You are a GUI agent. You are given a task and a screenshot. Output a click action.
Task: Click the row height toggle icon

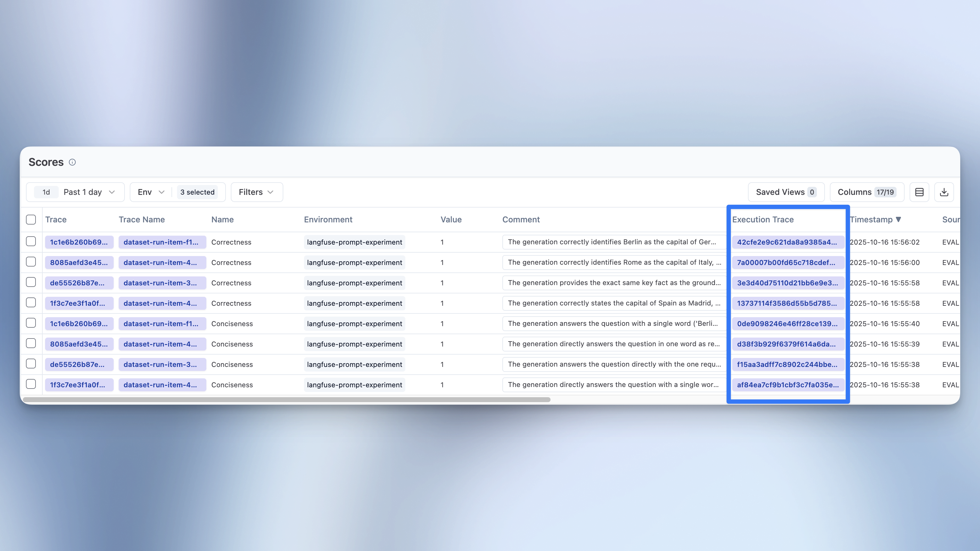(919, 192)
